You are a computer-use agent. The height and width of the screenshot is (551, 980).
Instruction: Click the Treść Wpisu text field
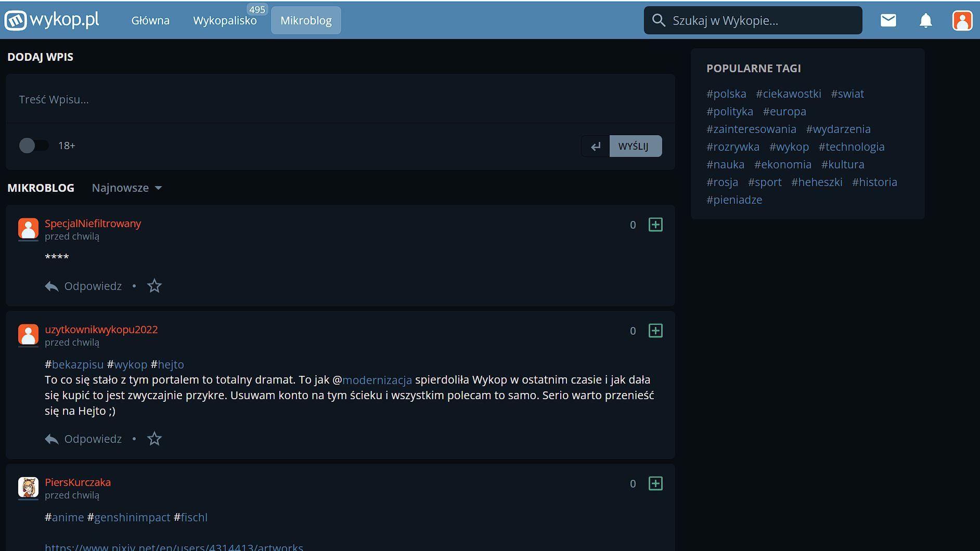[x=340, y=99]
